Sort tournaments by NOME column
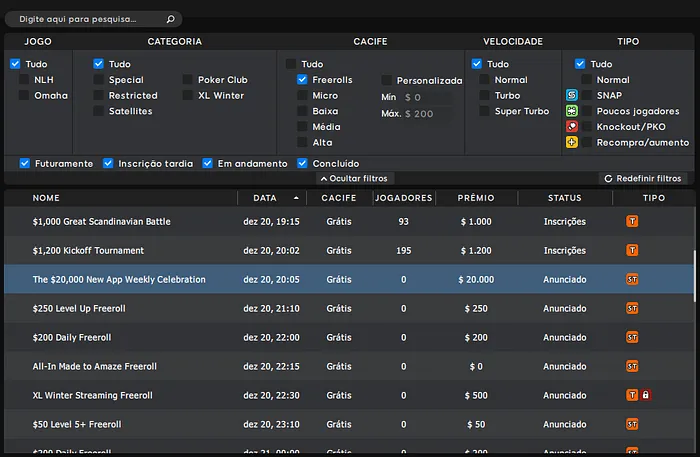Viewport: 700px width, 457px height. (x=46, y=198)
